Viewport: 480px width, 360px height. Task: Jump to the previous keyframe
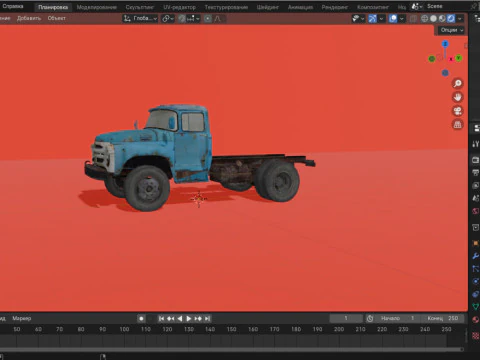[171, 319]
